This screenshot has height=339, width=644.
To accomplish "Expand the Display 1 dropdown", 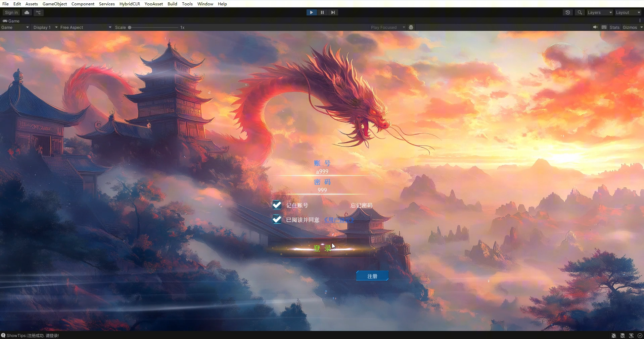I will (45, 27).
